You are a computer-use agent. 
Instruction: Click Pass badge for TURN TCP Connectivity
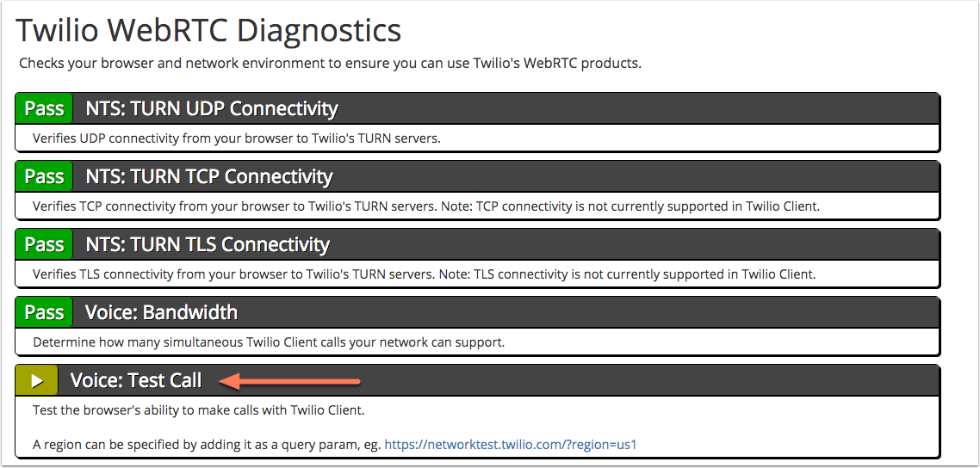coord(44,176)
